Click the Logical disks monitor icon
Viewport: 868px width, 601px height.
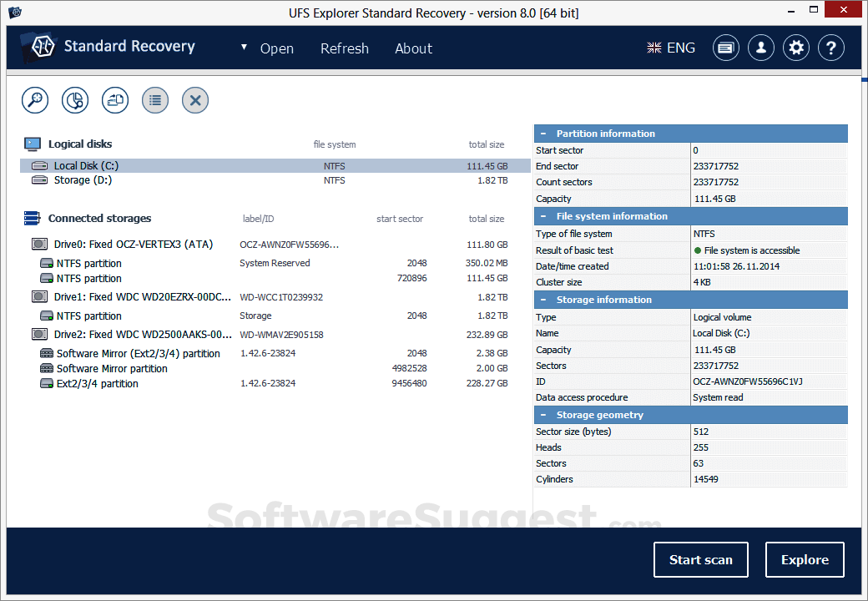pyautogui.click(x=33, y=144)
